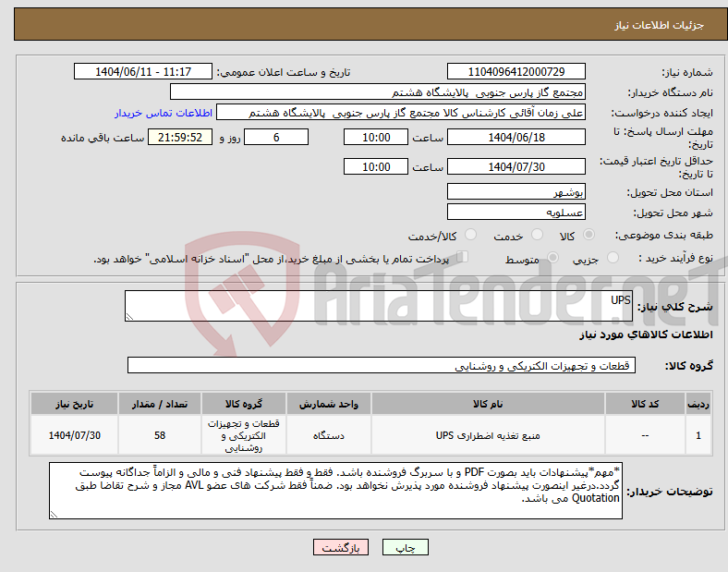728x572 pixels.
Task: Open the اطلاعات تماس خریدار link
Action: tap(164, 113)
